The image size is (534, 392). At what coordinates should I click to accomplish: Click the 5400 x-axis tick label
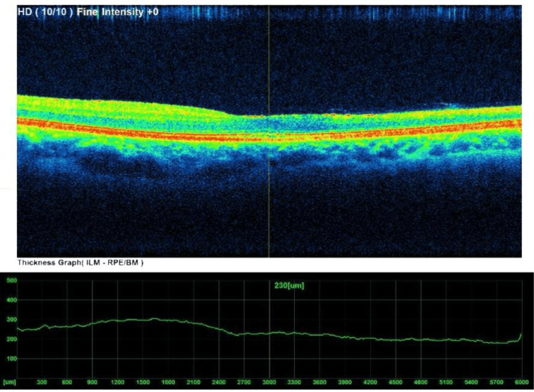click(471, 382)
